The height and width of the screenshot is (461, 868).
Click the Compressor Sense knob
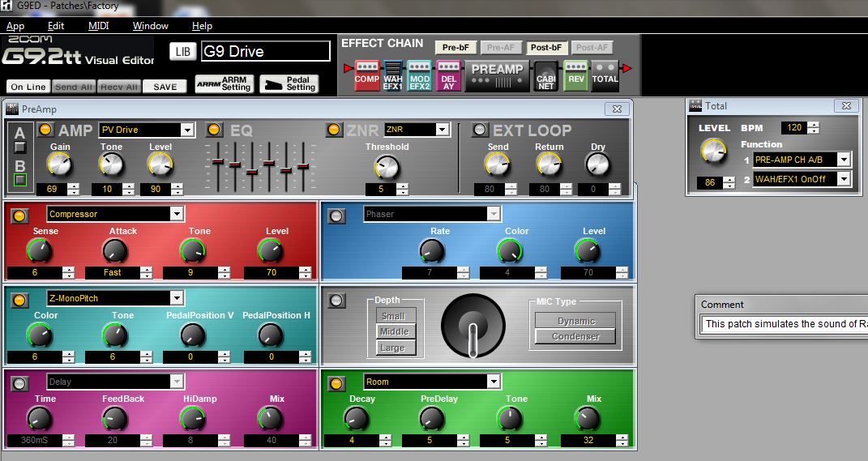[x=39, y=250]
